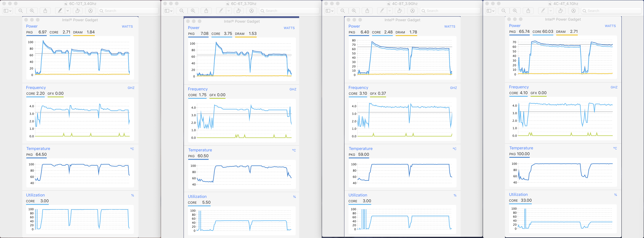
Task: Click CORE frequency value 2.20 in 6C-12T window
Action: tap(40, 93)
